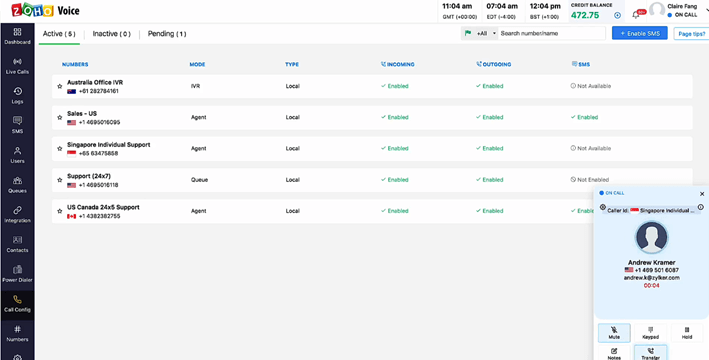Close the on-call widget
Image resolution: width=709 pixels, height=360 pixels.
pos(702,194)
